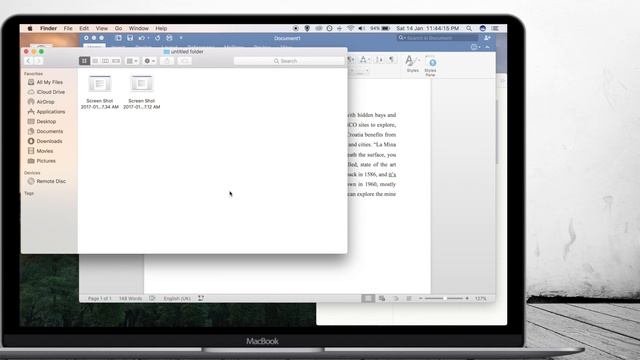Click Page 1 of 1 in Word status bar

99,298
